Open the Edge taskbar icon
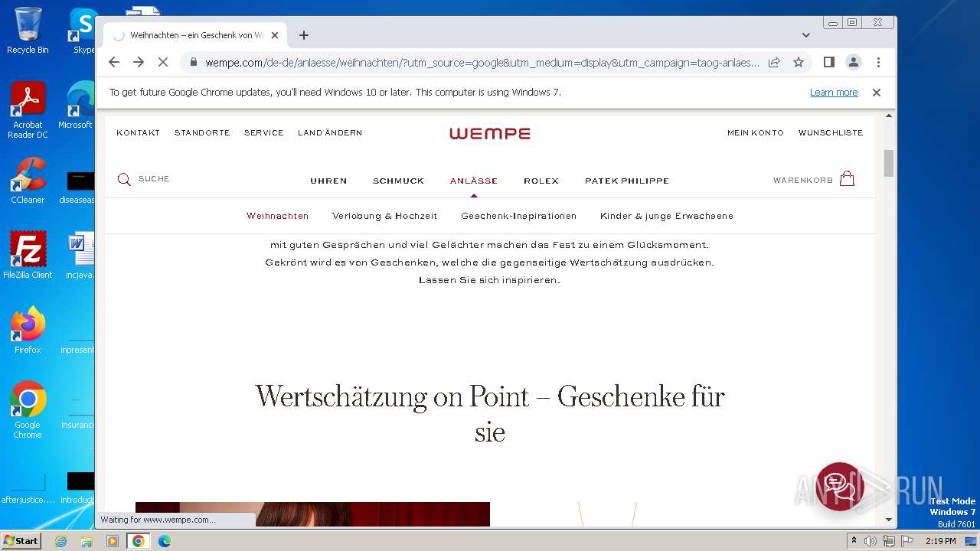Screen dimensions: 980x551 click(165, 541)
